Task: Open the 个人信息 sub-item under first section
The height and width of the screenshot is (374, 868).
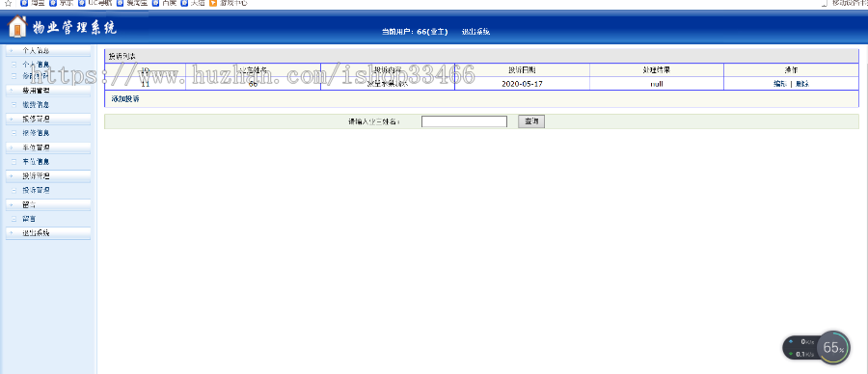Action: pos(36,65)
